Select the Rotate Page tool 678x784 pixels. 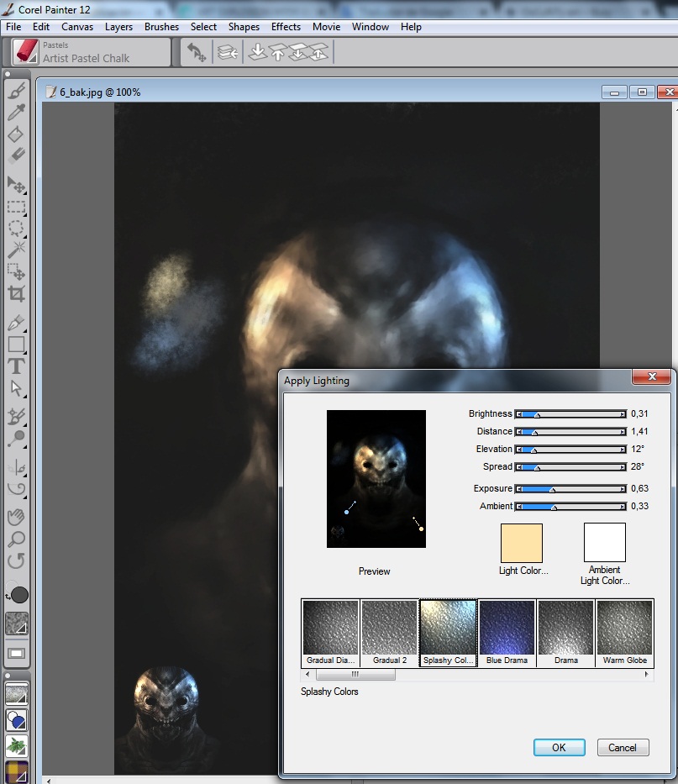16,560
